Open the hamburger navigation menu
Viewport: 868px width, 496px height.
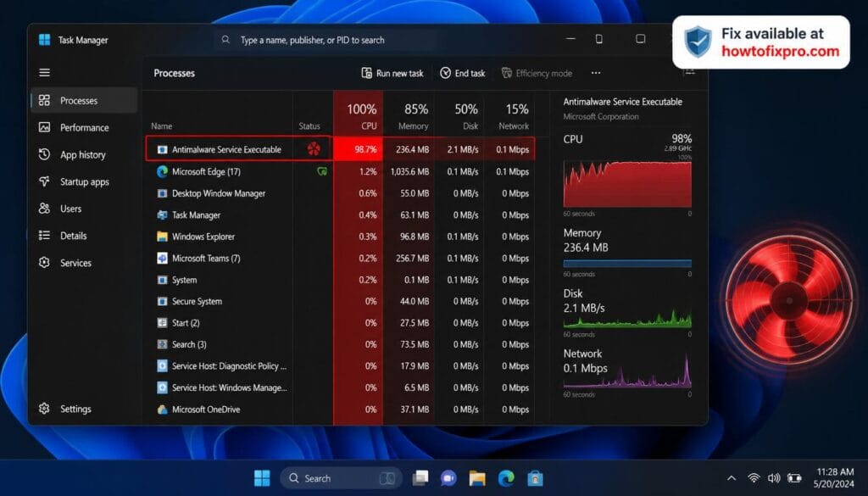click(x=44, y=73)
